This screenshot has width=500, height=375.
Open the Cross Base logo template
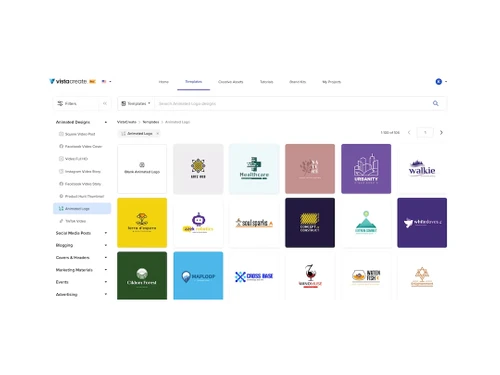[254, 276]
